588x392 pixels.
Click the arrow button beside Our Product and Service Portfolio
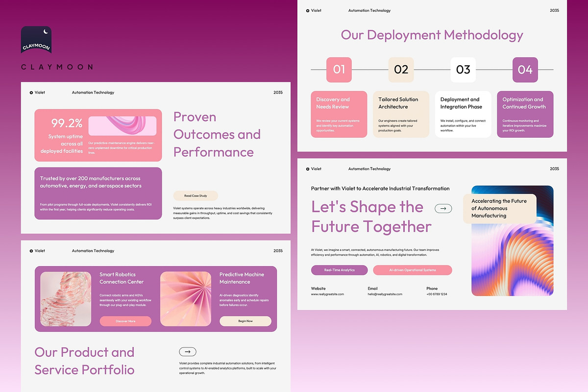click(188, 351)
